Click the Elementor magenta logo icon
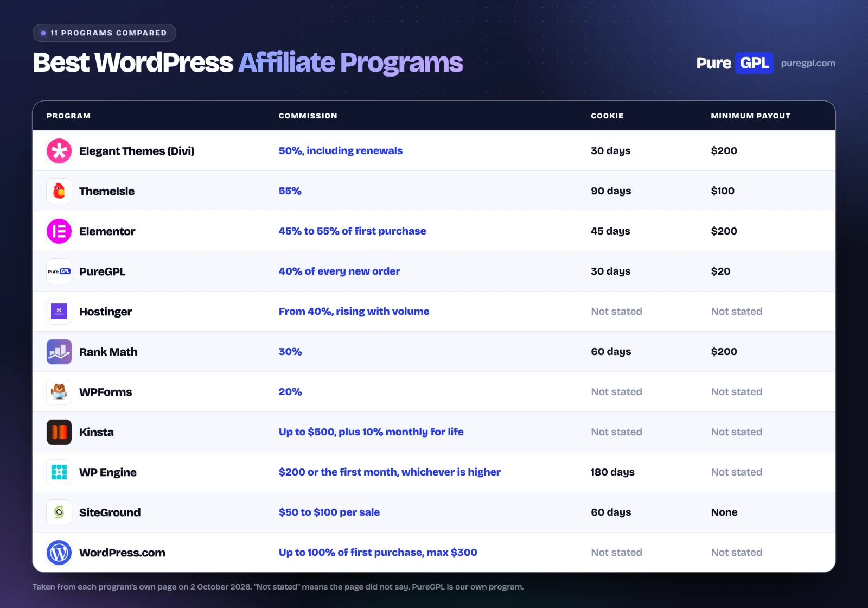The width and height of the screenshot is (868, 608). (x=59, y=231)
